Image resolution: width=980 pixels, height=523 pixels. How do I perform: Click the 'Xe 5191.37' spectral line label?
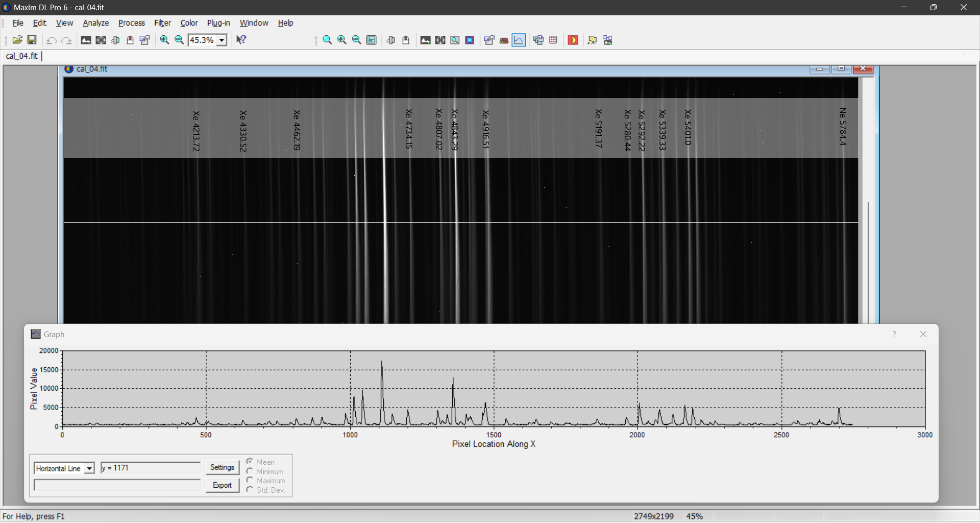tap(599, 128)
